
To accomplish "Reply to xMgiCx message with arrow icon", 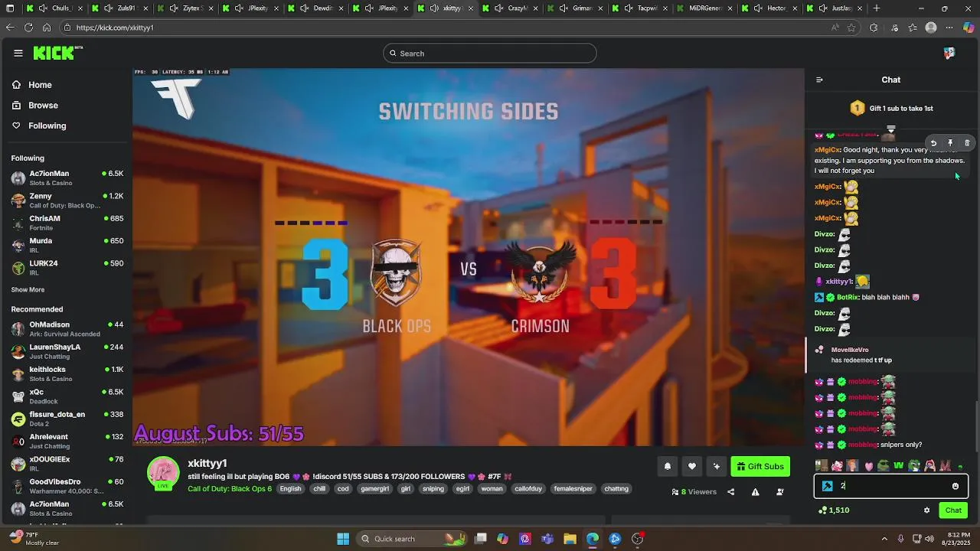I will coord(933,143).
